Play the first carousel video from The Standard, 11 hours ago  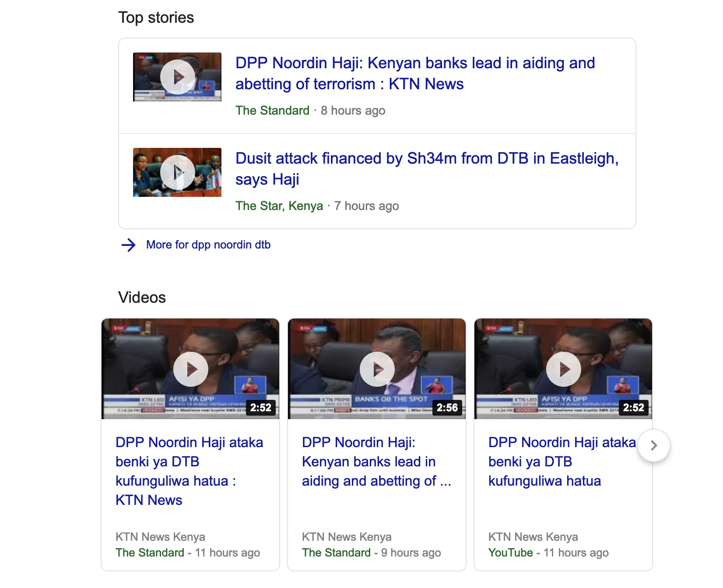190,369
